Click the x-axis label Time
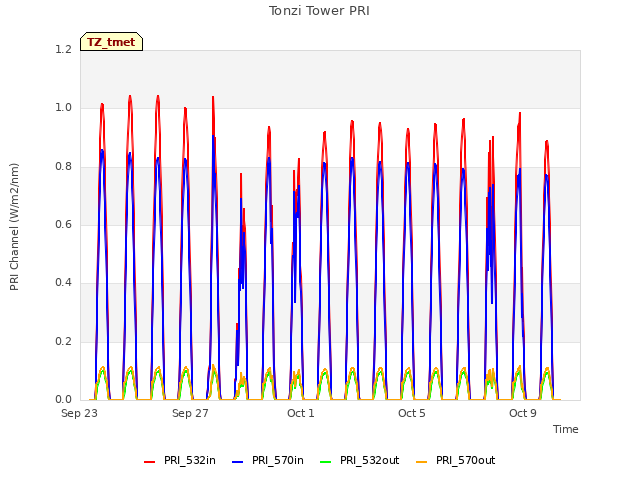Viewport: 640px width, 480px height. [x=566, y=429]
